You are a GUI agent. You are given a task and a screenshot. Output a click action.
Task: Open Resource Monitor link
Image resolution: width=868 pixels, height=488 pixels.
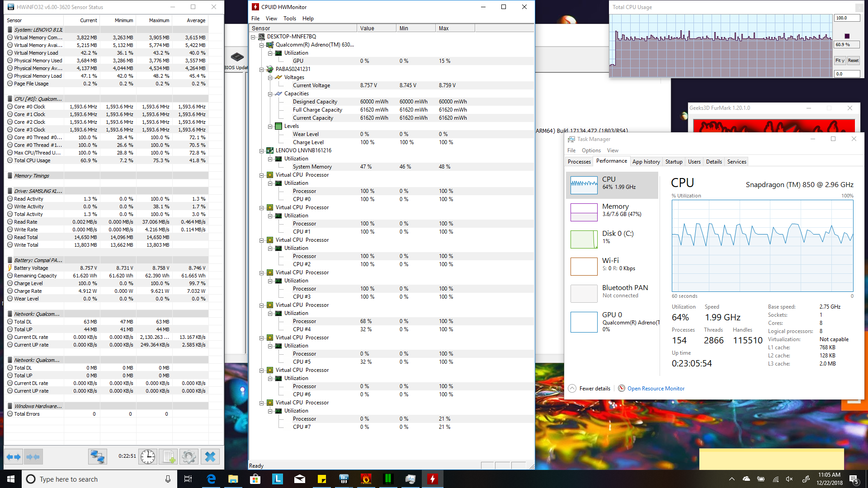point(656,389)
